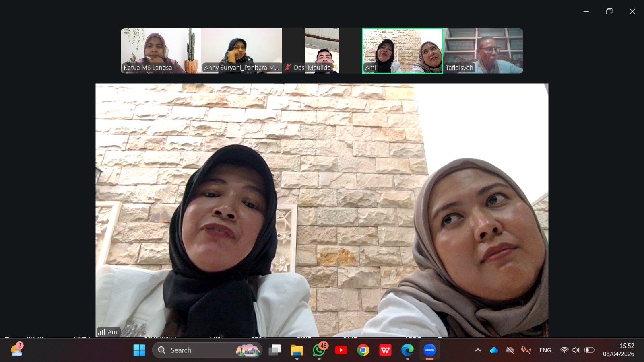Open Zoom from the taskbar
This screenshot has width=644, height=362.
429,350
